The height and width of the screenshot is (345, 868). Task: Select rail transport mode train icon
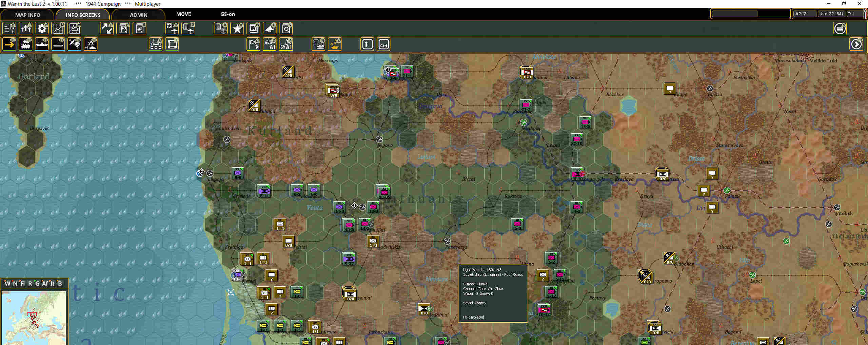pyautogui.click(x=26, y=44)
